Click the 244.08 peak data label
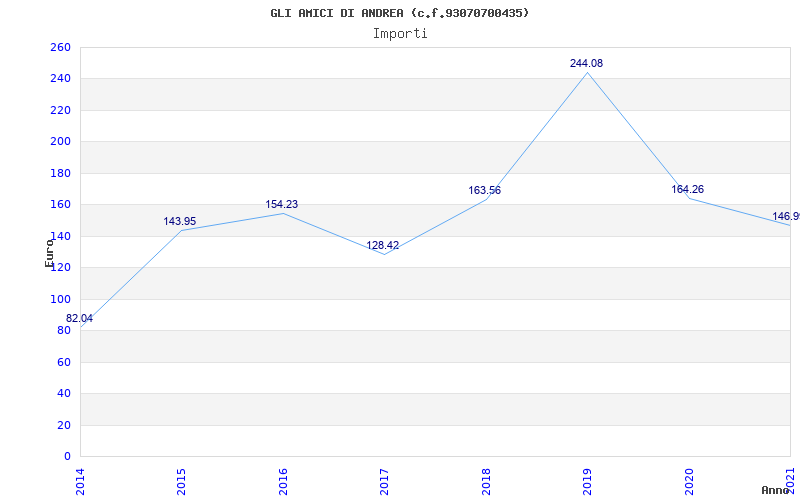 [x=586, y=63]
